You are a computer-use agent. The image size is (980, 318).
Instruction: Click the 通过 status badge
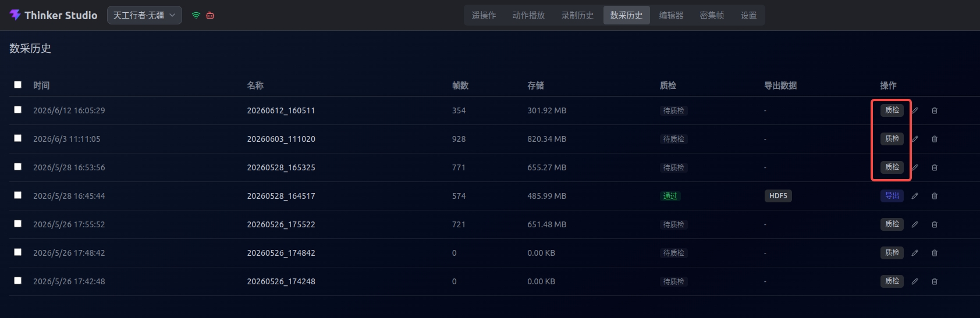click(670, 196)
